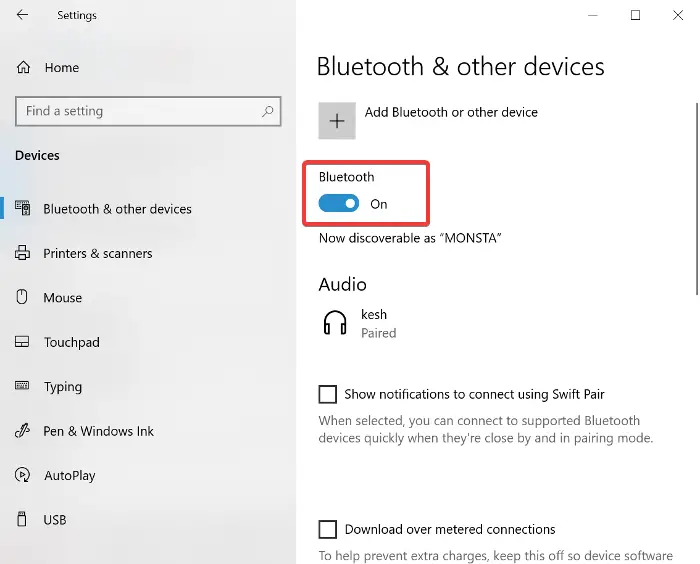Click the Mouse icon in sidebar
Image resolution: width=700 pixels, height=564 pixels.
(x=23, y=297)
